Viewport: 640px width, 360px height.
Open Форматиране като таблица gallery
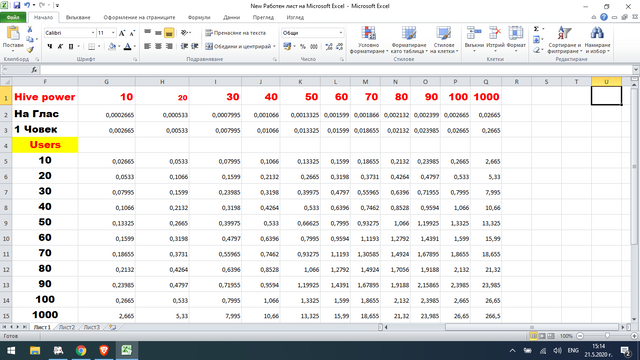409,40
